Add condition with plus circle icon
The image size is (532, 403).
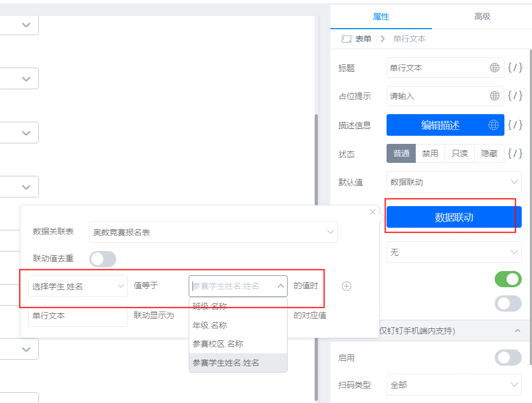click(x=347, y=286)
